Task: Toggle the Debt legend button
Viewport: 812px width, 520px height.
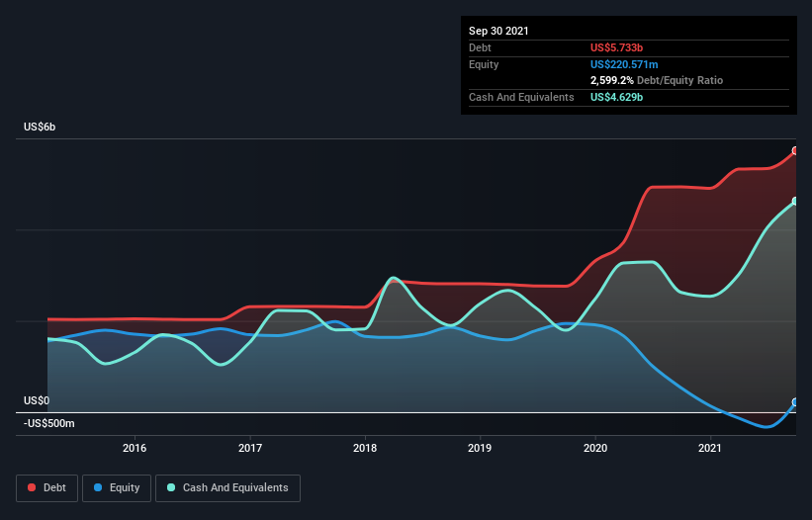Action: click(46, 488)
